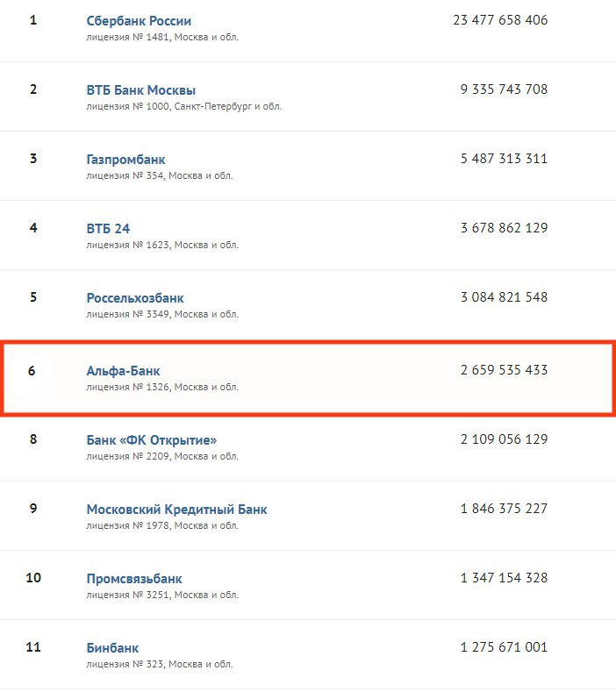616x692 pixels.
Task: Click the license text № 354
Action: pyautogui.click(x=159, y=175)
